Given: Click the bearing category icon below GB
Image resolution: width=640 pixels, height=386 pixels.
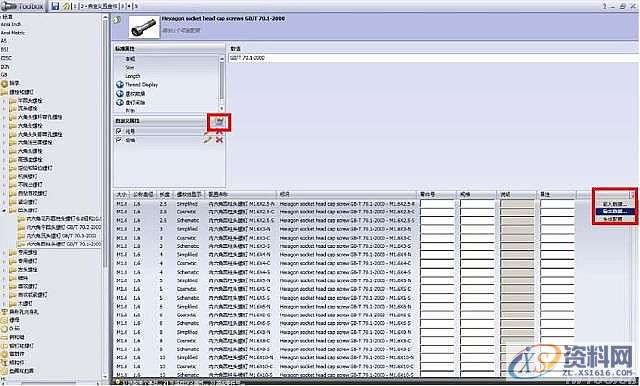Looking at the screenshot, I should [4, 83].
